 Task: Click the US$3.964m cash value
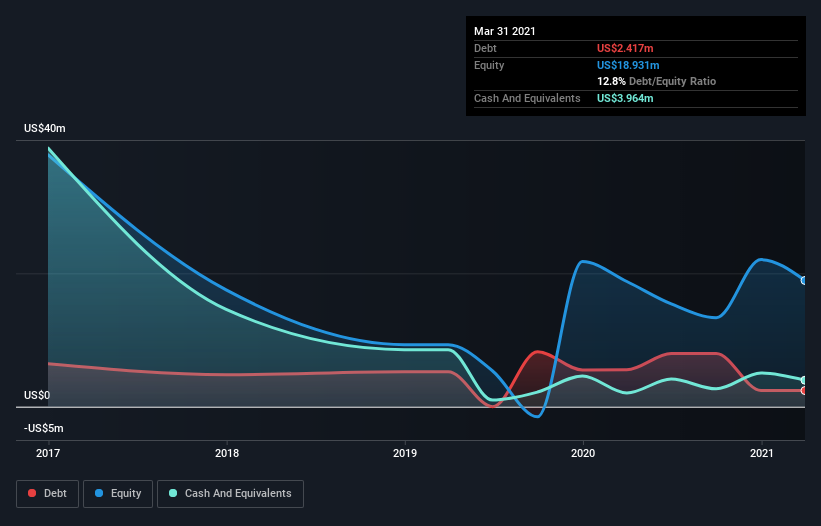pos(625,98)
